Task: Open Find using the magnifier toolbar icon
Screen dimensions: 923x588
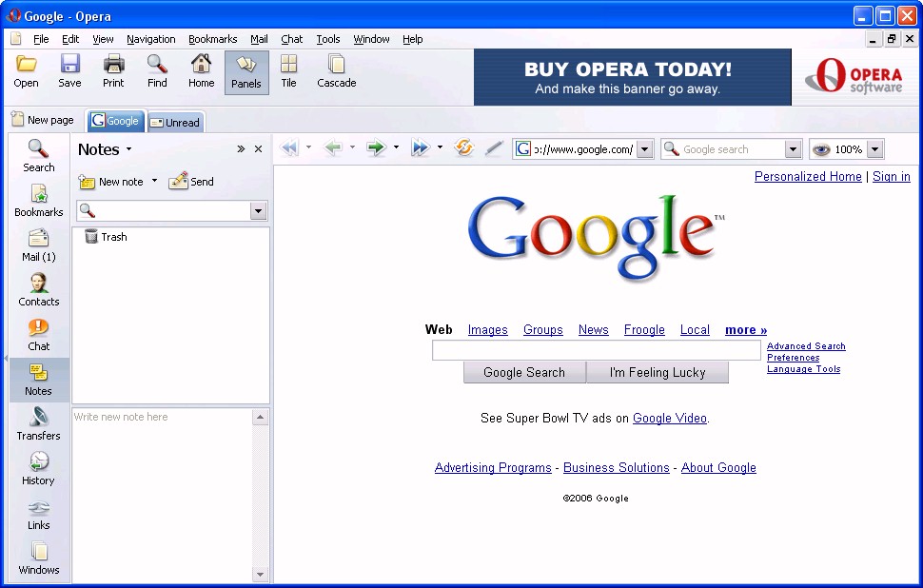Action: tap(157, 71)
